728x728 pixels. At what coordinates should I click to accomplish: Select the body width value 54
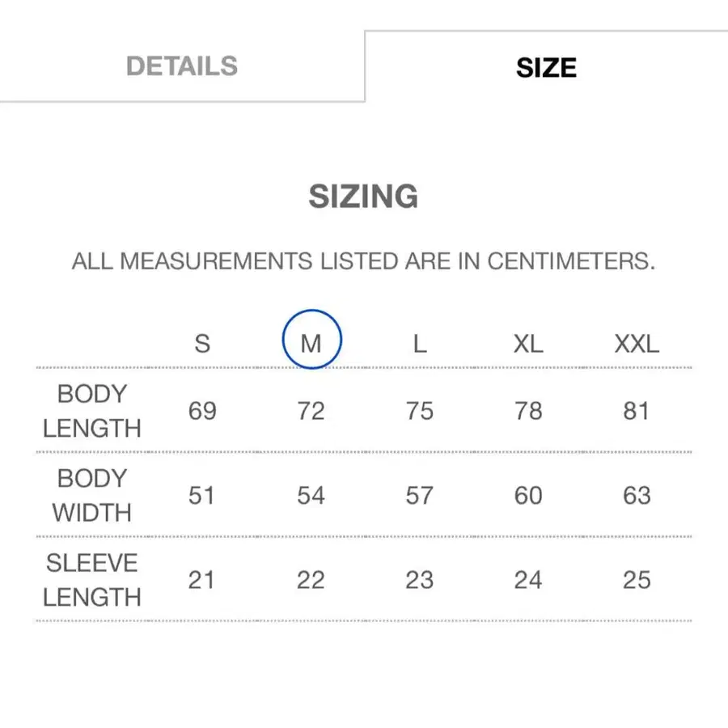point(311,495)
